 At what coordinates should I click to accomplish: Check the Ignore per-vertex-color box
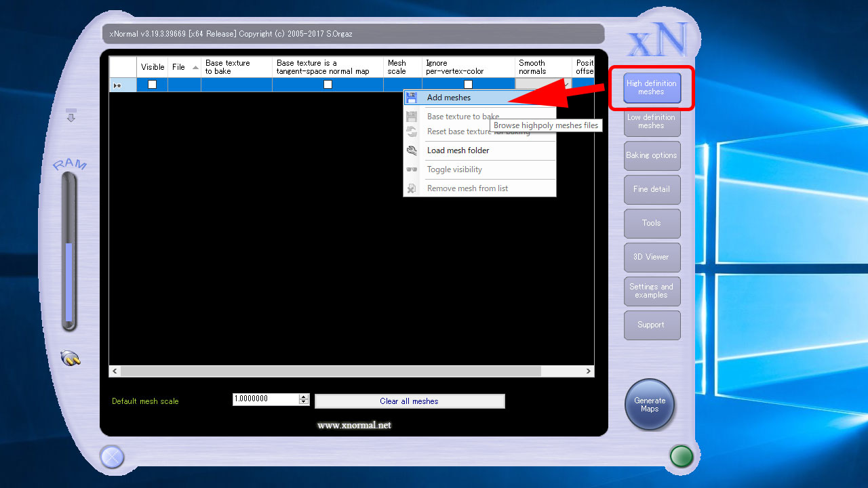coord(468,85)
